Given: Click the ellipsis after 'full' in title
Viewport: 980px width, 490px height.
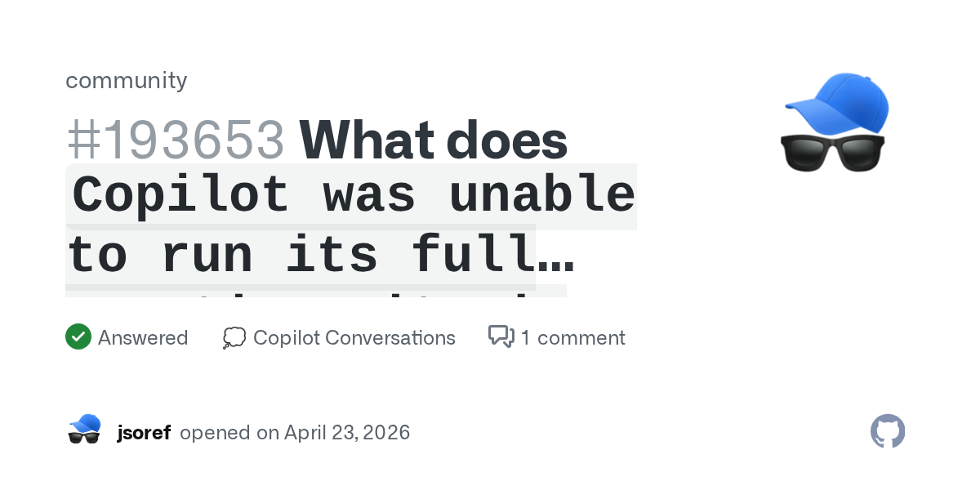Looking at the screenshot, I should click(555, 254).
